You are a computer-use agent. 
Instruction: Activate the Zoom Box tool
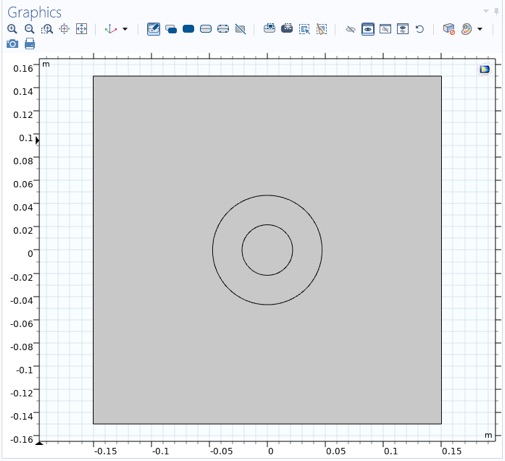[x=47, y=29]
